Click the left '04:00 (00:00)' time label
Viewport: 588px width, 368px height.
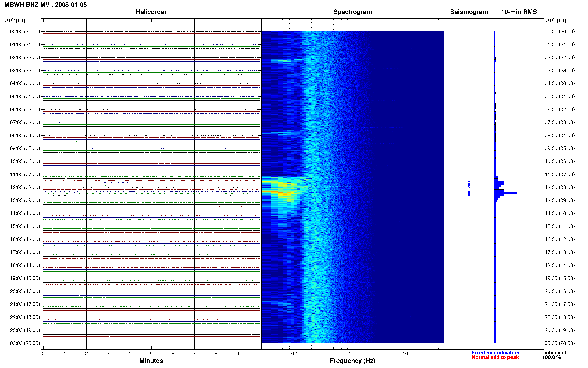point(25,83)
